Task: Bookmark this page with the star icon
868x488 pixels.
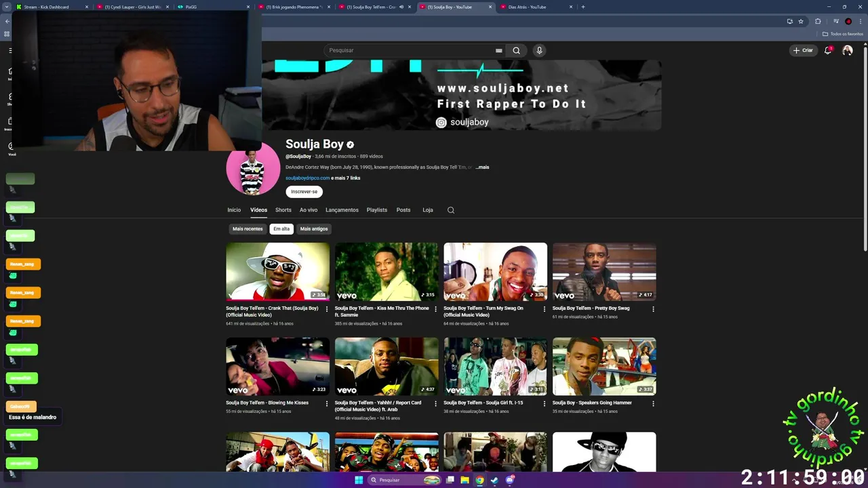Action: point(801,21)
